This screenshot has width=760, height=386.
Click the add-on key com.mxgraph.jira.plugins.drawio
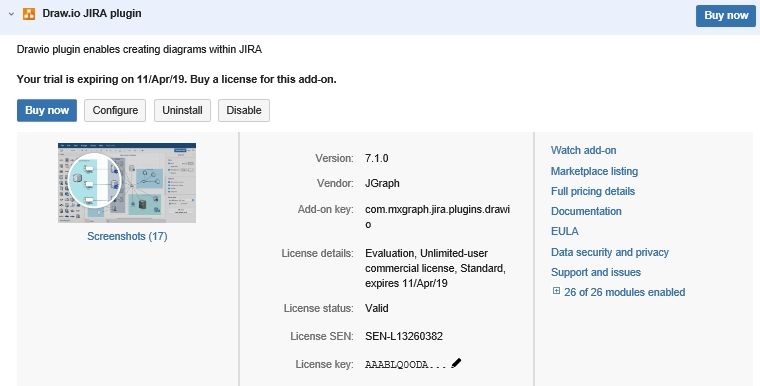click(437, 217)
